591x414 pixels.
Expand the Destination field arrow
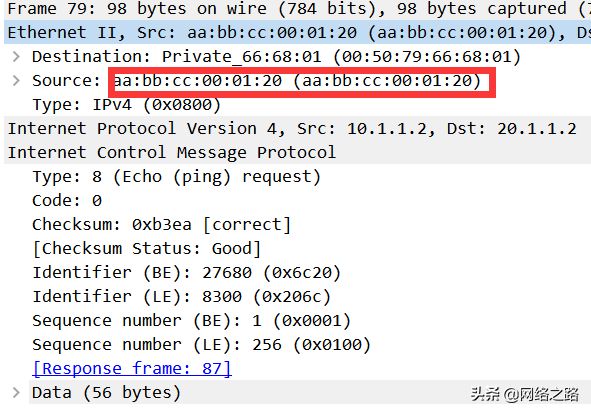(x=16, y=57)
